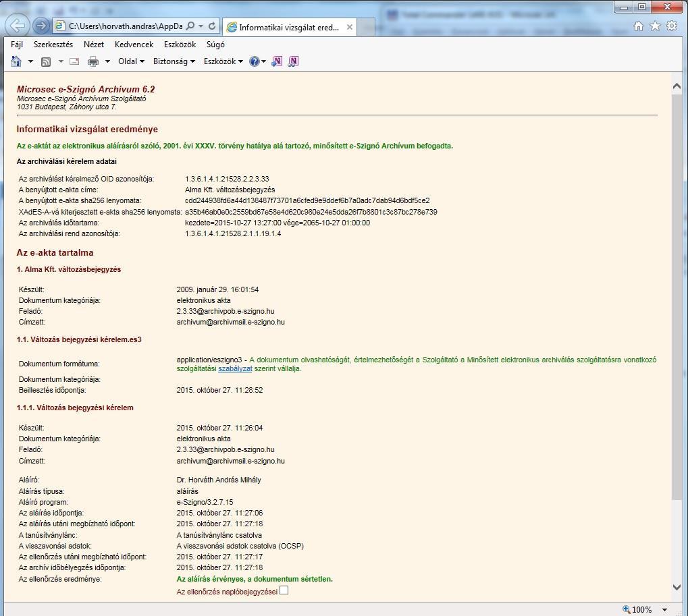Tick the 'Az ellenőrzés naplóbejegyzései' checkbox
The height and width of the screenshot is (616, 688).
[x=284, y=590]
